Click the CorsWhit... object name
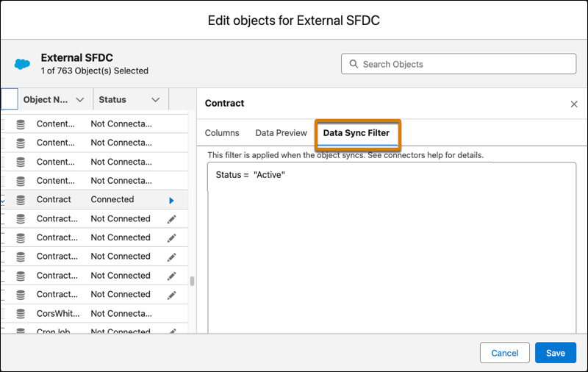The height and width of the screenshot is (372, 588). (x=58, y=313)
